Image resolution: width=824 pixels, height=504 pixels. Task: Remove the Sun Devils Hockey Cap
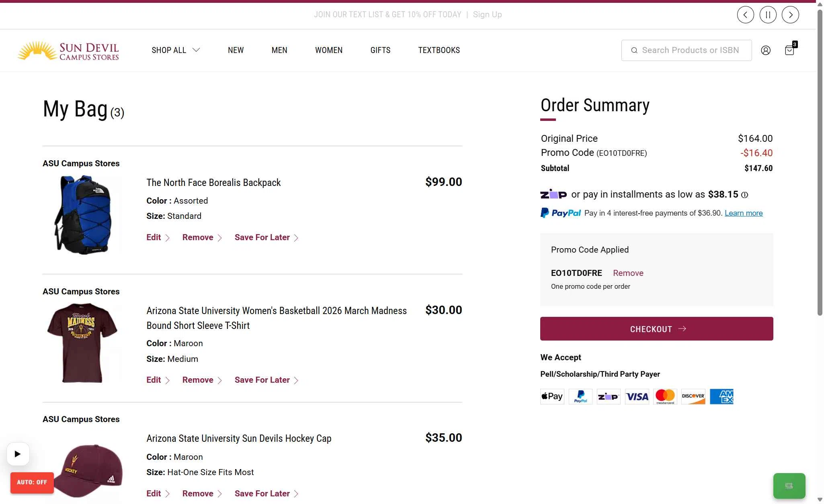pos(202,494)
